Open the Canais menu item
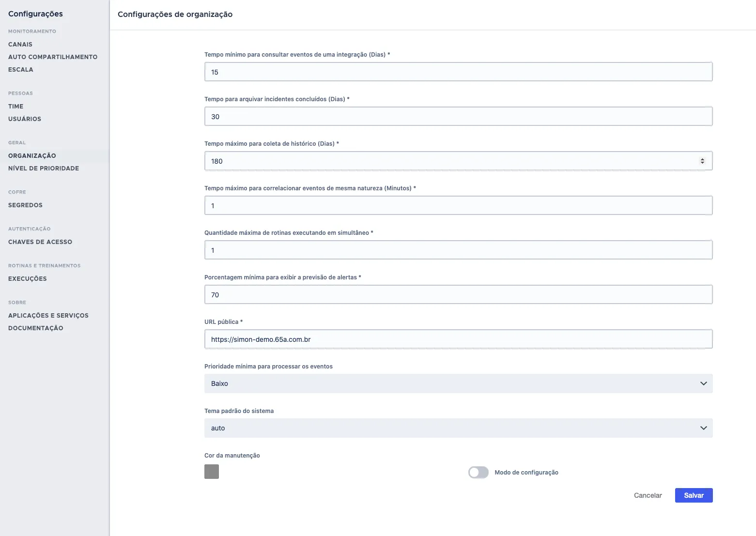The width and height of the screenshot is (756, 536). pos(20,44)
